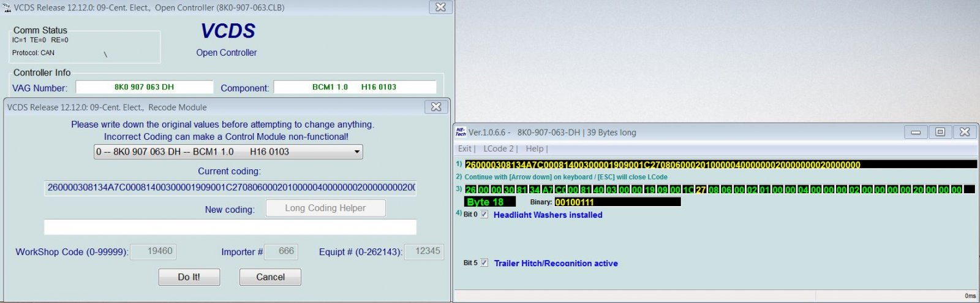Click the Continue with Arrow down hint text
The height and width of the screenshot is (303, 980).
[x=566, y=177]
